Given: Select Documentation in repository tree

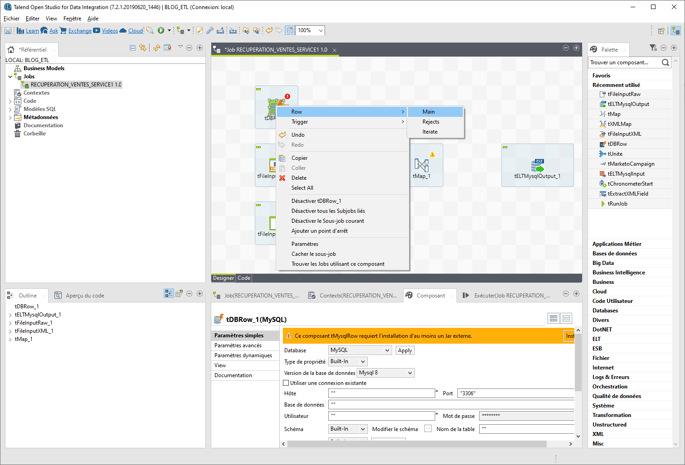Looking at the screenshot, I should pos(43,125).
